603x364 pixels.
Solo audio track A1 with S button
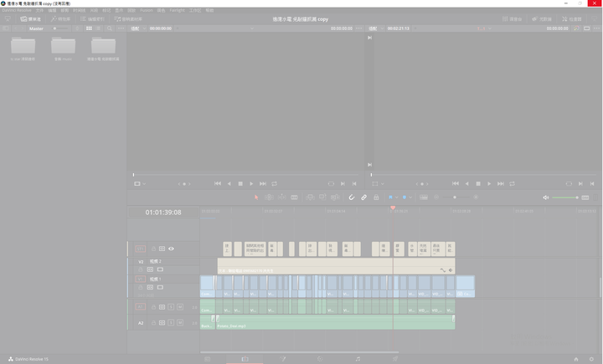tap(171, 307)
